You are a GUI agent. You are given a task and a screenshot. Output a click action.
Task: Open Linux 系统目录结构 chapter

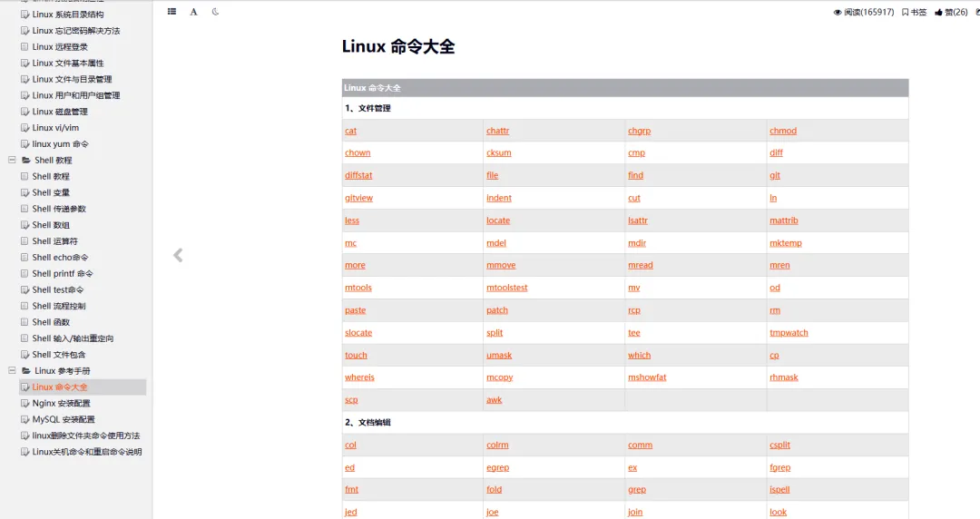point(68,15)
